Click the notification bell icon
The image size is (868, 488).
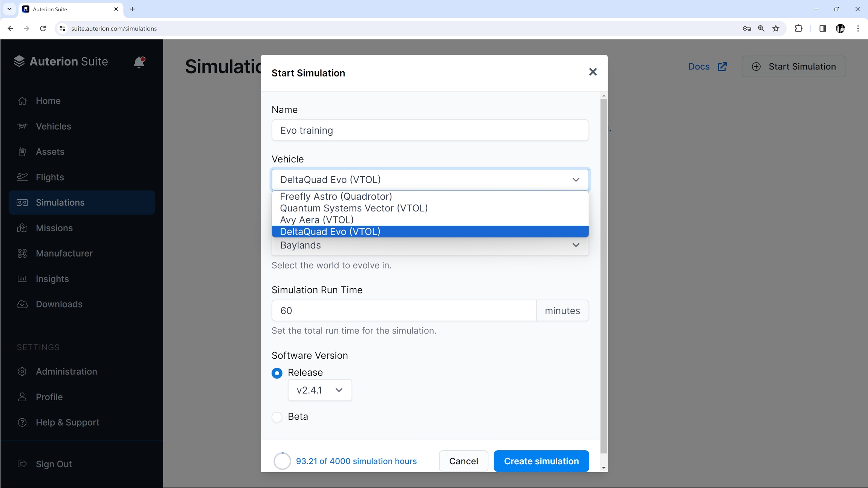[x=139, y=62]
